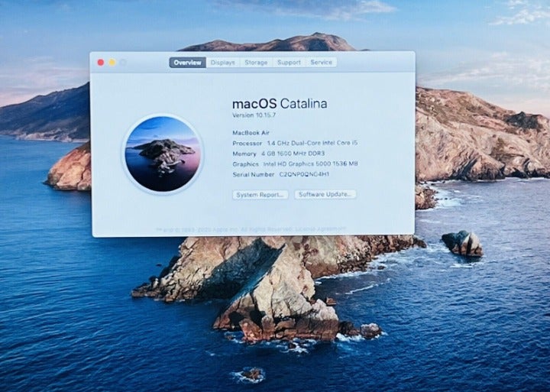Open the Service tab
550x392 pixels.
(x=322, y=63)
